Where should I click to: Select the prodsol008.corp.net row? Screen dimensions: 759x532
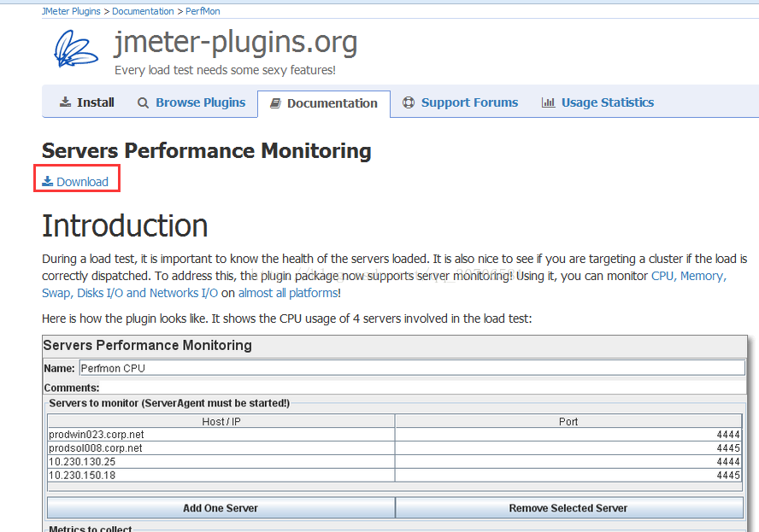(x=395, y=447)
